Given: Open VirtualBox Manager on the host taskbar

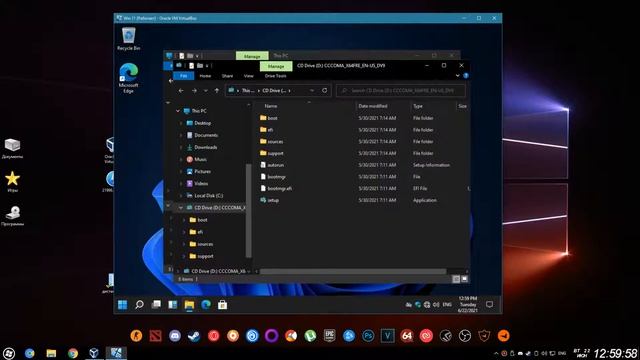Looking at the screenshot, I should coord(94,353).
